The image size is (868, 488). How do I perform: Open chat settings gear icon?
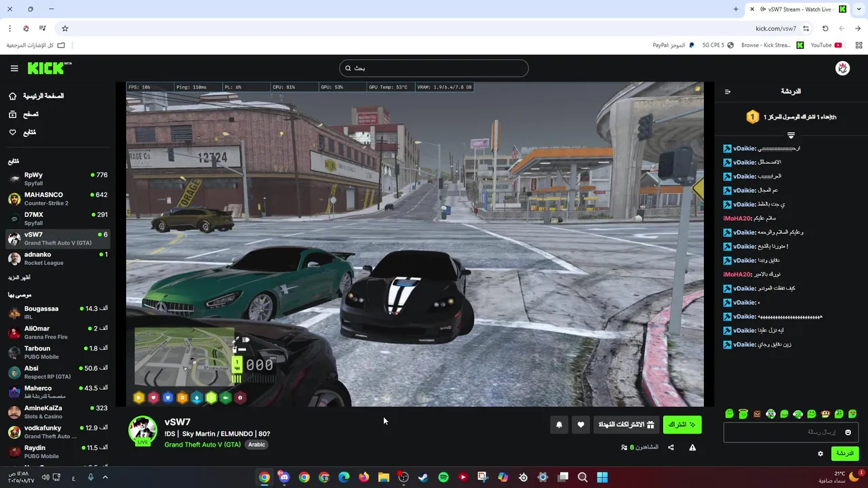821,453
